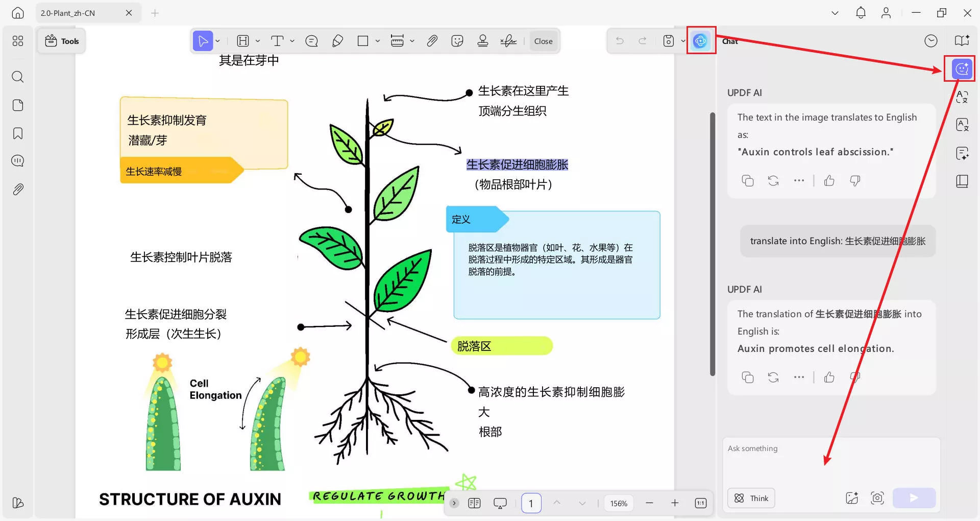This screenshot has height=521, width=980.
Task: Toggle the Think mode button
Action: click(751, 498)
